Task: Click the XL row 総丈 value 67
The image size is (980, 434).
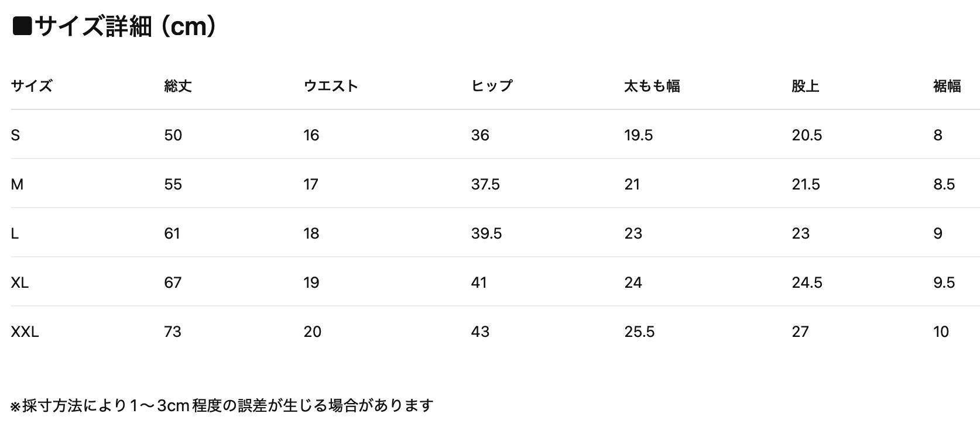Action: (x=173, y=283)
